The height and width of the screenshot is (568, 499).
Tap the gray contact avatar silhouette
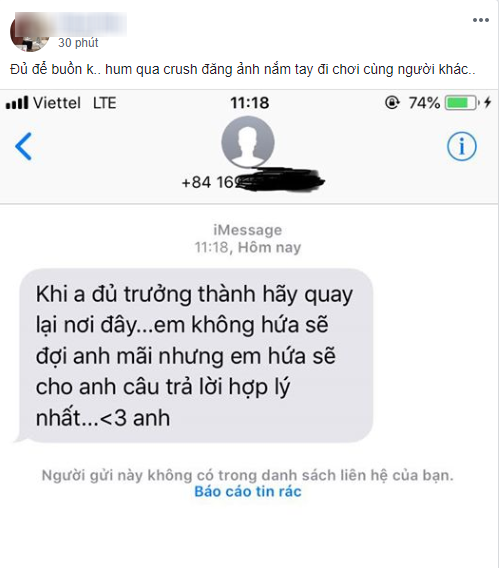pyautogui.click(x=248, y=142)
